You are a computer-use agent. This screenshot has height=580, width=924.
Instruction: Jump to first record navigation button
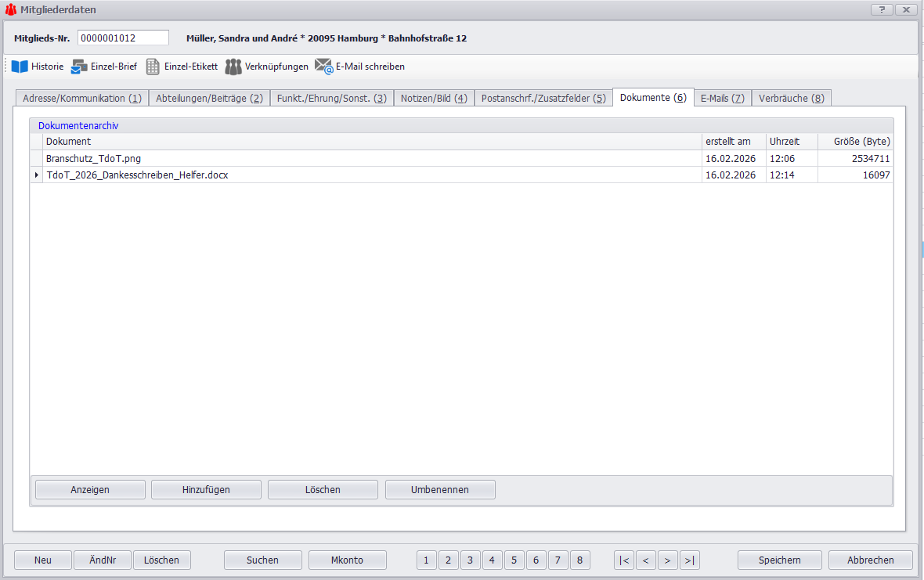click(x=624, y=560)
